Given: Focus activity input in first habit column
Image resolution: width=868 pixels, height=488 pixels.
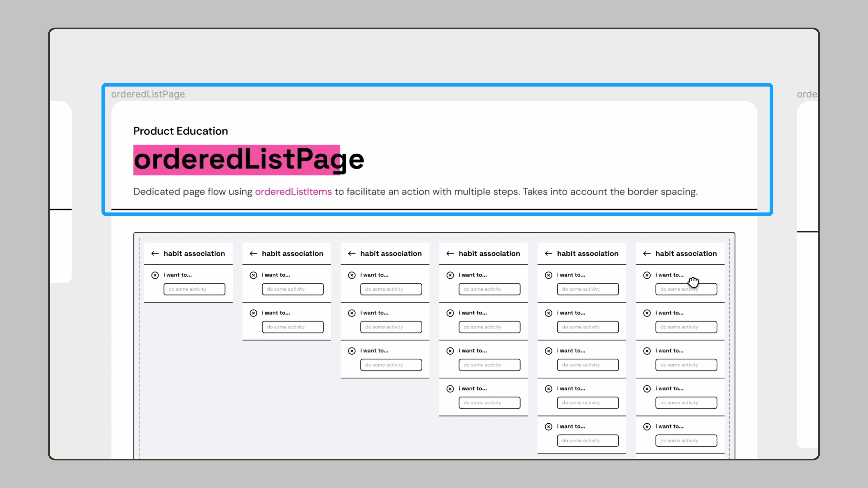Looking at the screenshot, I should pyautogui.click(x=194, y=289).
